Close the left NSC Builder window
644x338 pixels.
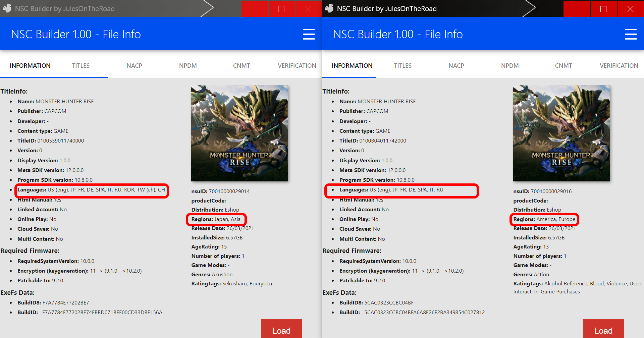(x=309, y=9)
